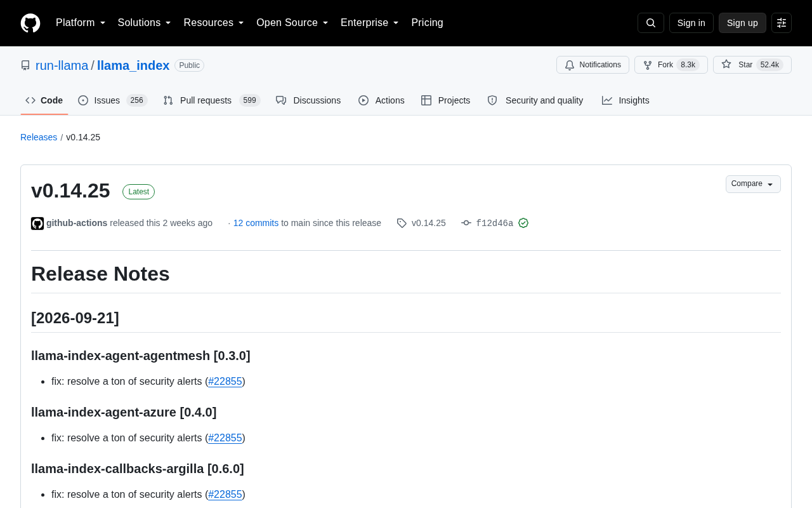Click the Sign up button
This screenshot has height=508, width=812.
tap(742, 23)
